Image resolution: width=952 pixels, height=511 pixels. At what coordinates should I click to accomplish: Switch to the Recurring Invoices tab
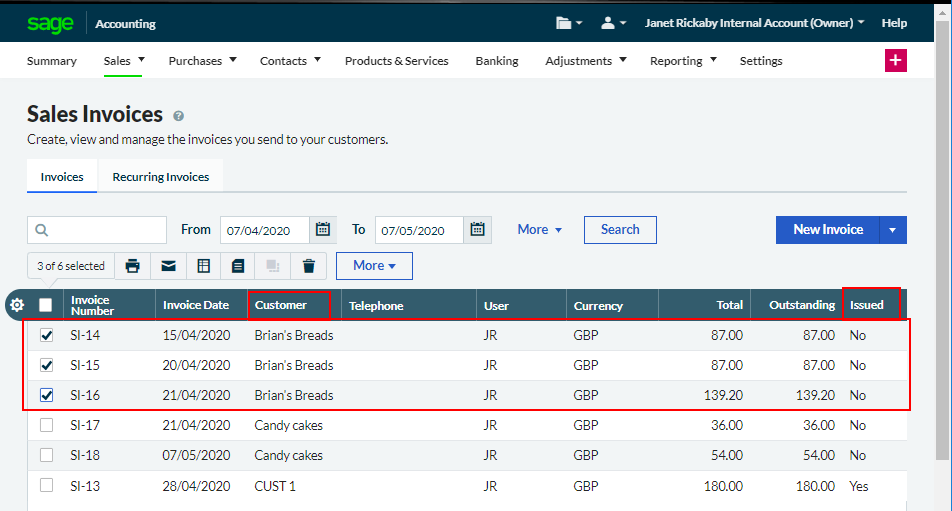click(x=160, y=177)
